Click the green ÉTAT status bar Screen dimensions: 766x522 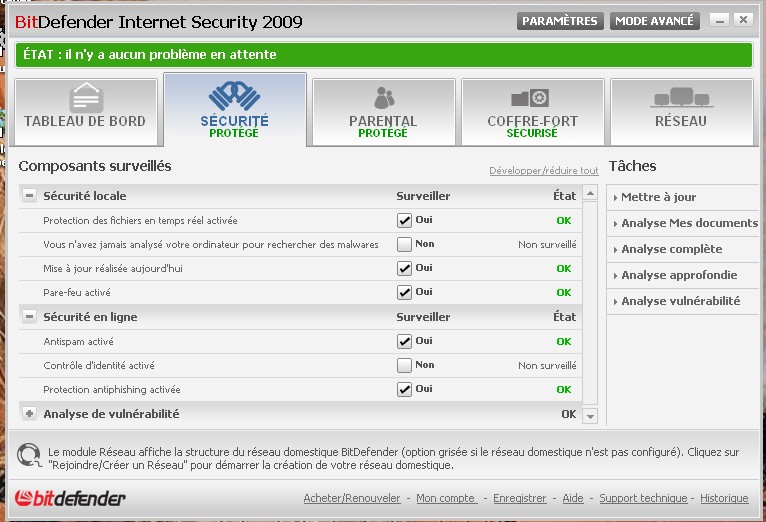click(x=383, y=55)
